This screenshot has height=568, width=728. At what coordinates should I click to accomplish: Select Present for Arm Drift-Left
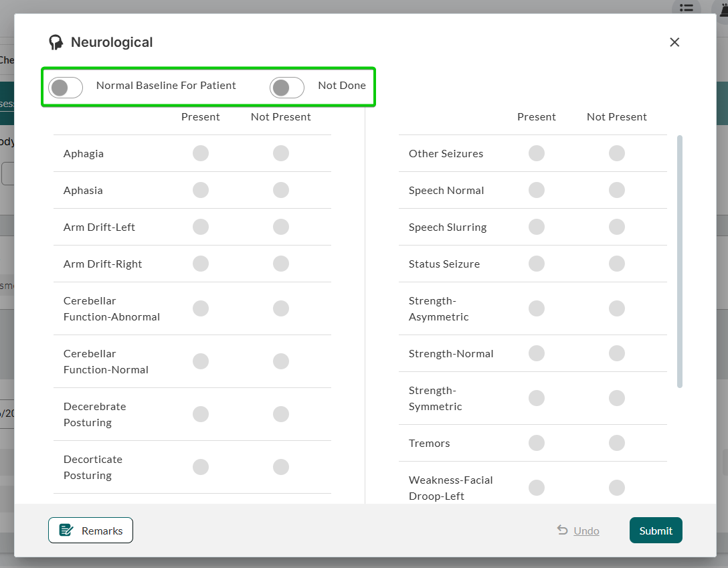tap(201, 227)
